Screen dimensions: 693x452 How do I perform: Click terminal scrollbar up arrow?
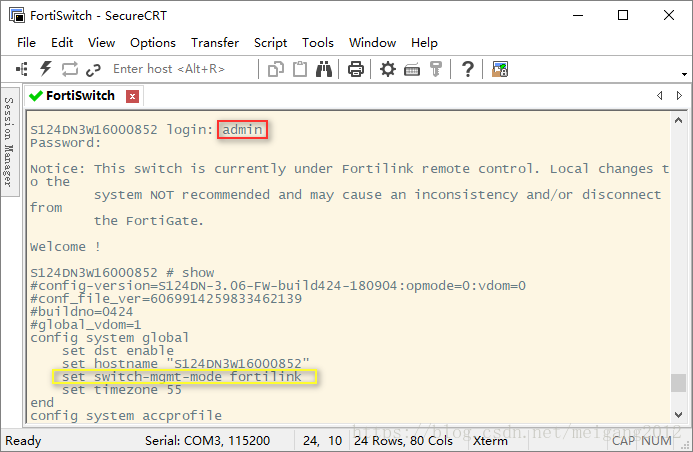point(678,120)
